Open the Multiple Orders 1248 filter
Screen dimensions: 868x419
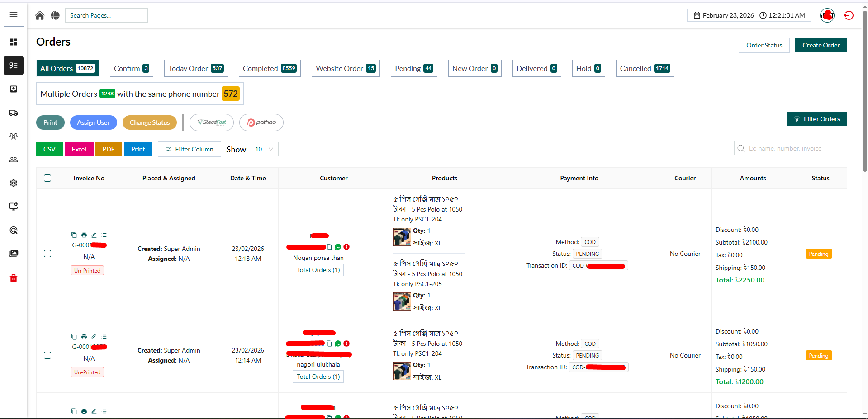[x=140, y=94]
